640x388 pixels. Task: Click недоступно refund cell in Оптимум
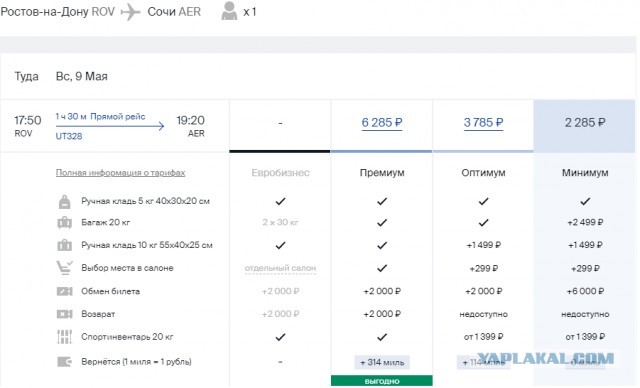[483, 315]
